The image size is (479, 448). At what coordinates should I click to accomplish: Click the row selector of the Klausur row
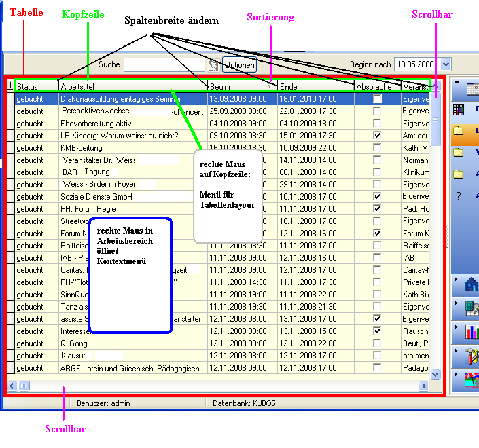[11, 356]
